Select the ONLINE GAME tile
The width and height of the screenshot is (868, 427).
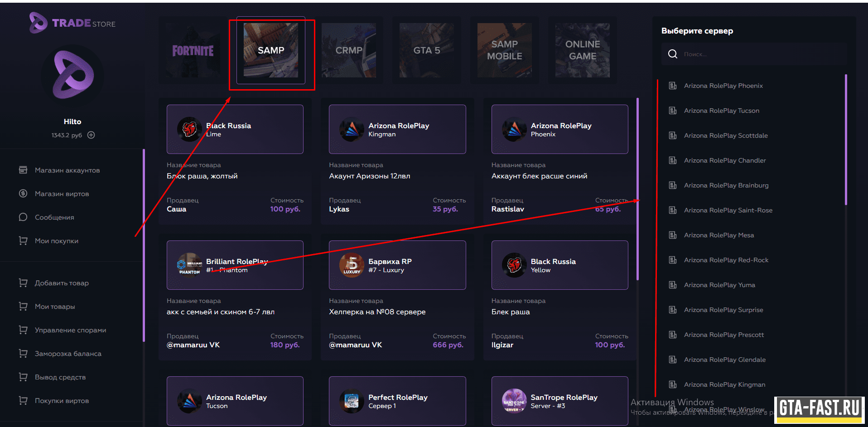tap(583, 50)
